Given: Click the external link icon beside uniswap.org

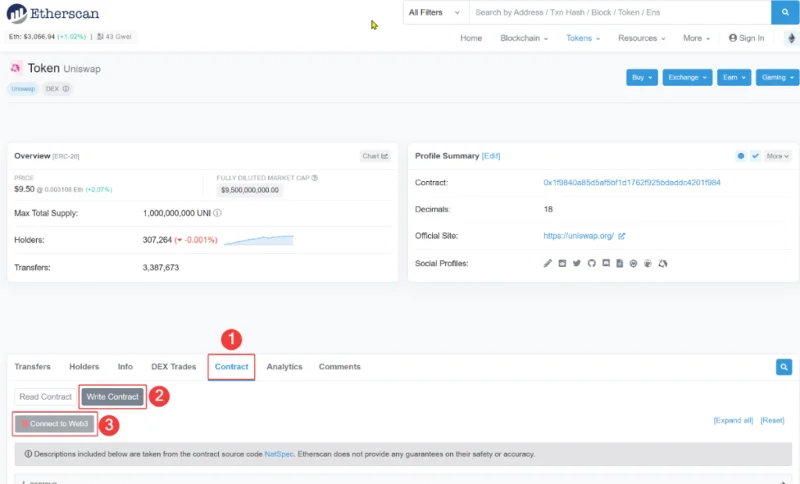Looking at the screenshot, I should pos(621,236).
